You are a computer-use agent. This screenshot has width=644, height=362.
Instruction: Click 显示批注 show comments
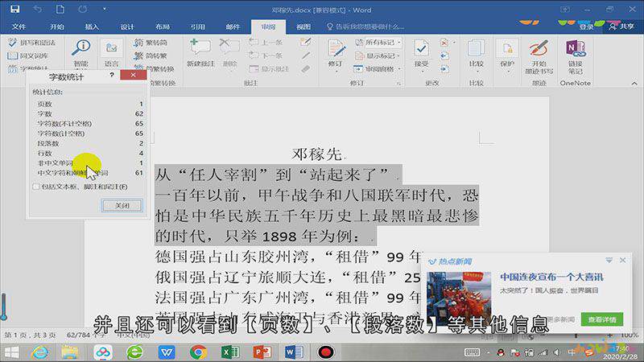coord(269,68)
